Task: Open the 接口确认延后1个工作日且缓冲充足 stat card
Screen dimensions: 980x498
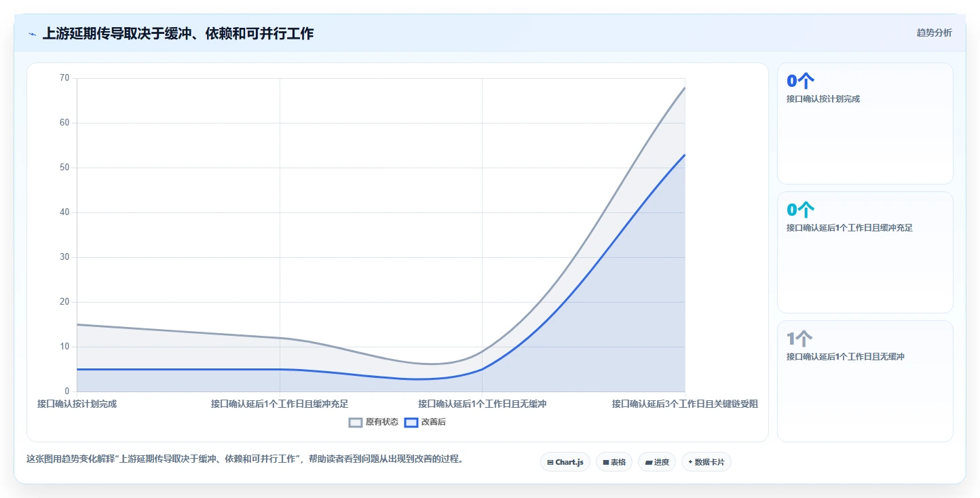Action: pos(865,252)
